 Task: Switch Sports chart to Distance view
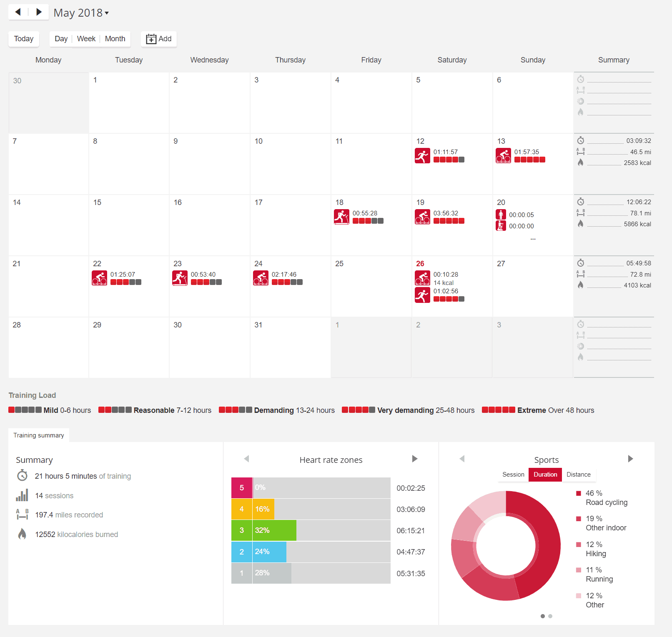[578, 475]
